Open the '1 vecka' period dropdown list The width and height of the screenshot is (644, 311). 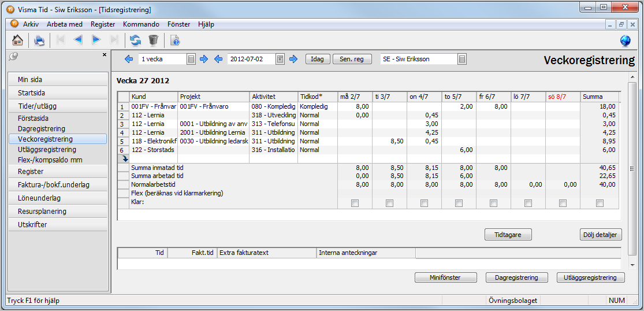pos(191,59)
